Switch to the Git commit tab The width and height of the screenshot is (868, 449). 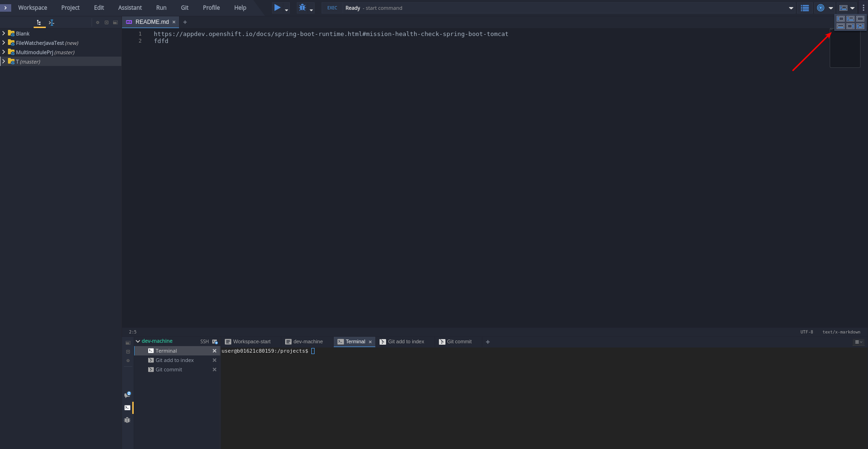pyautogui.click(x=459, y=341)
